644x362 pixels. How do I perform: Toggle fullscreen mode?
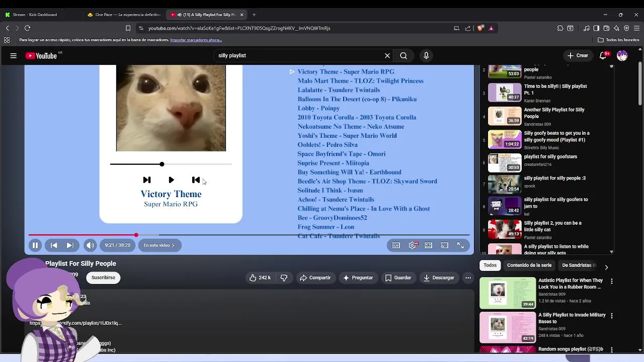coord(460,245)
